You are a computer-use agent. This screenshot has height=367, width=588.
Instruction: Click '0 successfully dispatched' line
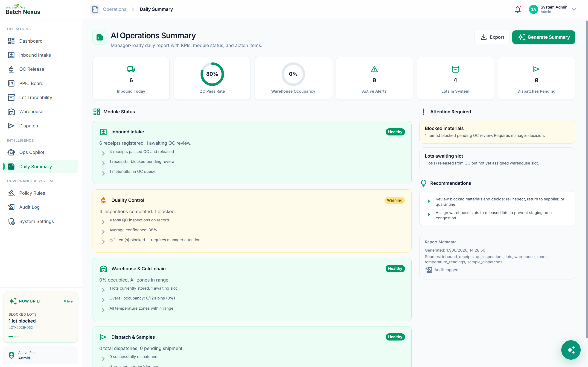point(133,357)
